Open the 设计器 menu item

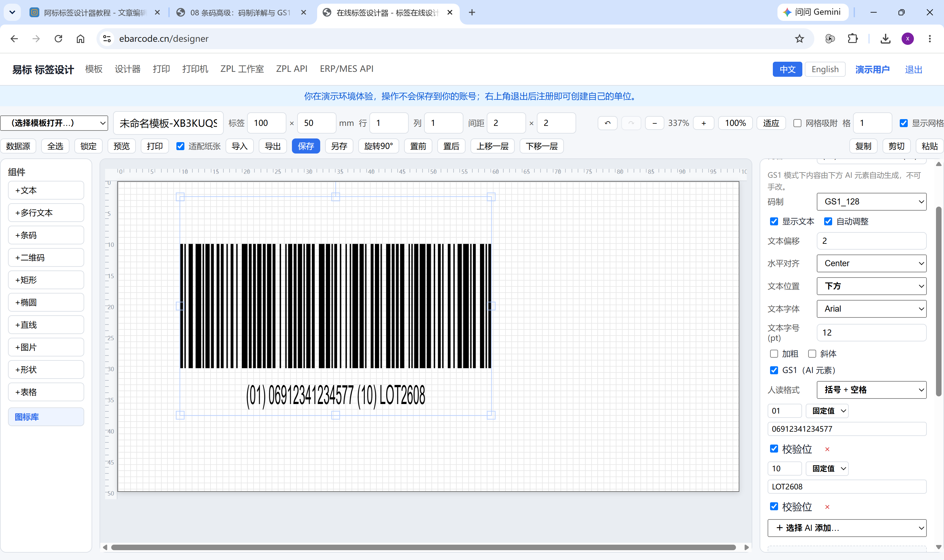coord(128,69)
